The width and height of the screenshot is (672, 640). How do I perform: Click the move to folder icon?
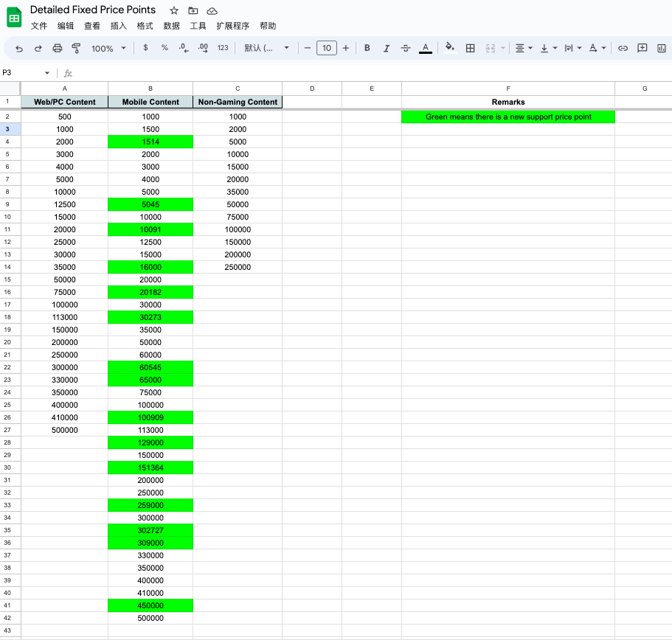[x=193, y=11]
